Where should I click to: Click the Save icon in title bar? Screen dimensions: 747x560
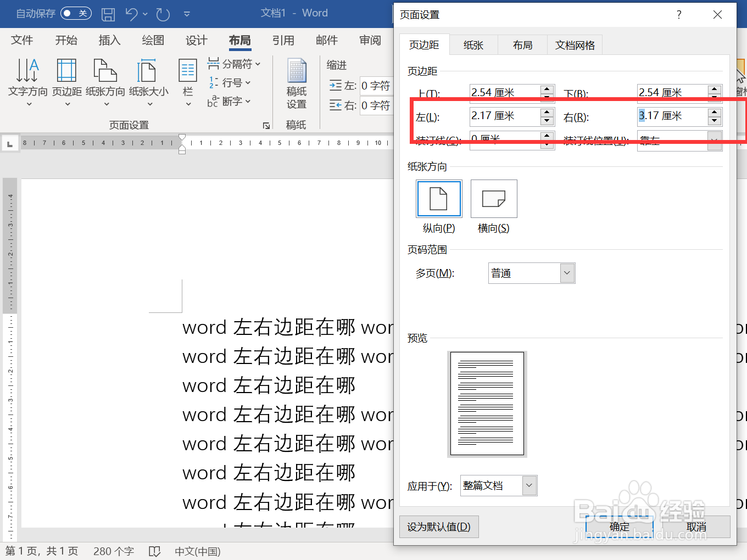[108, 14]
